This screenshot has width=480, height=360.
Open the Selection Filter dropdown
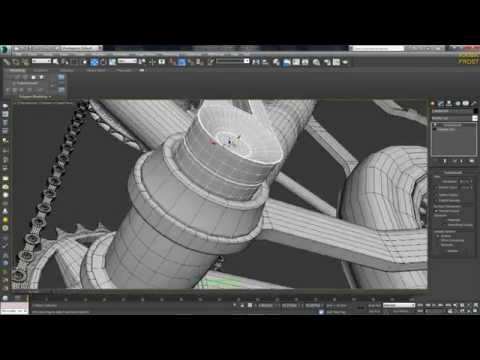[x=41, y=61]
